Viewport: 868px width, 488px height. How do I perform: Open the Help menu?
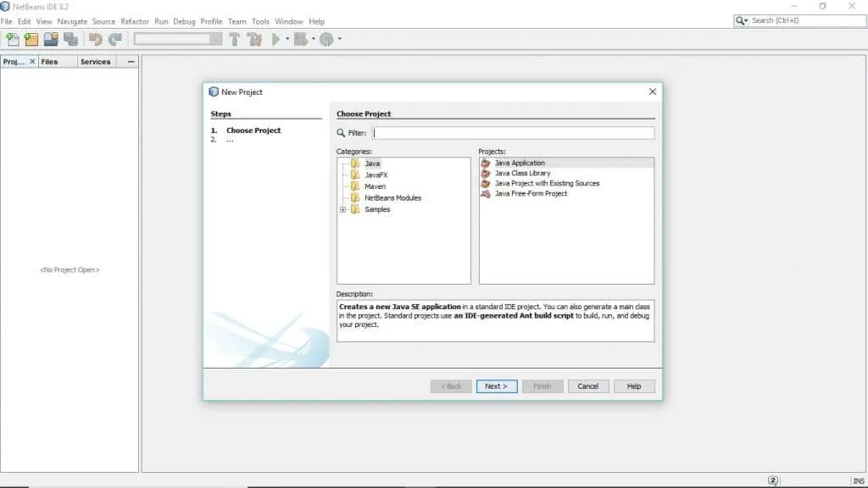[x=317, y=21]
